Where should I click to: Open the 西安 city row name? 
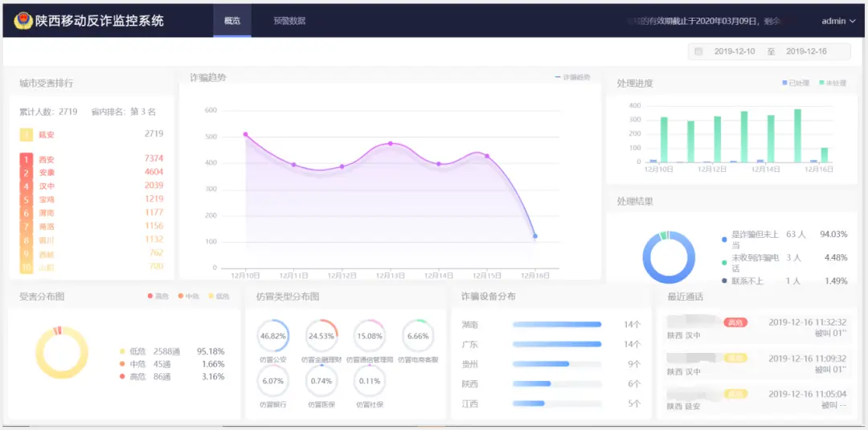47,159
